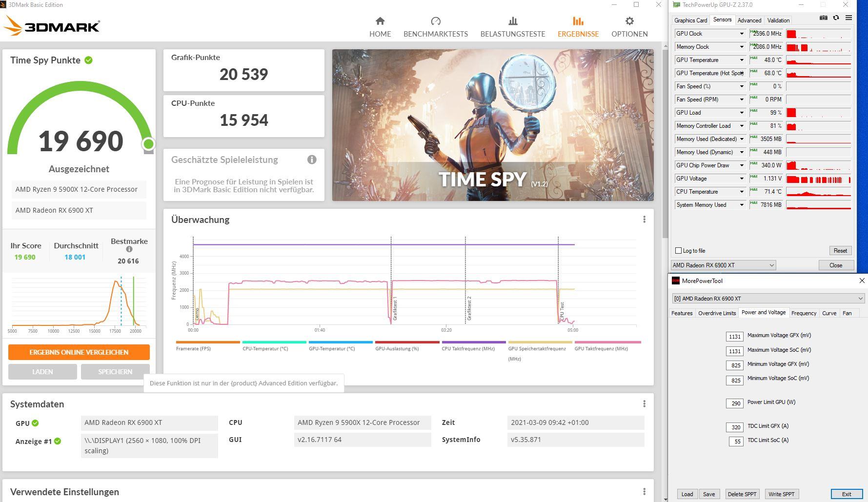Click Delete SPPT in MorePowerTool

[x=742, y=494]
